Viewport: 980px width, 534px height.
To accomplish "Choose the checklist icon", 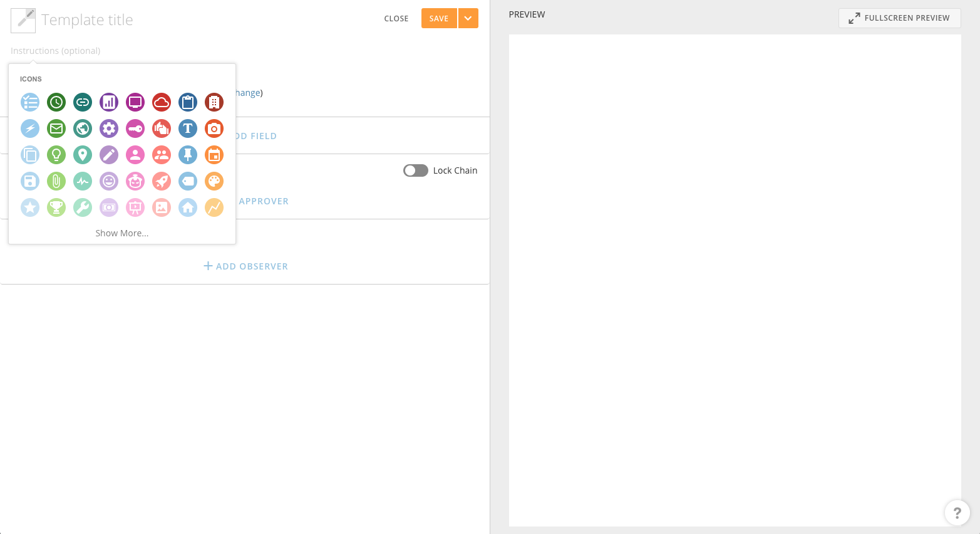I will (30, 102).
